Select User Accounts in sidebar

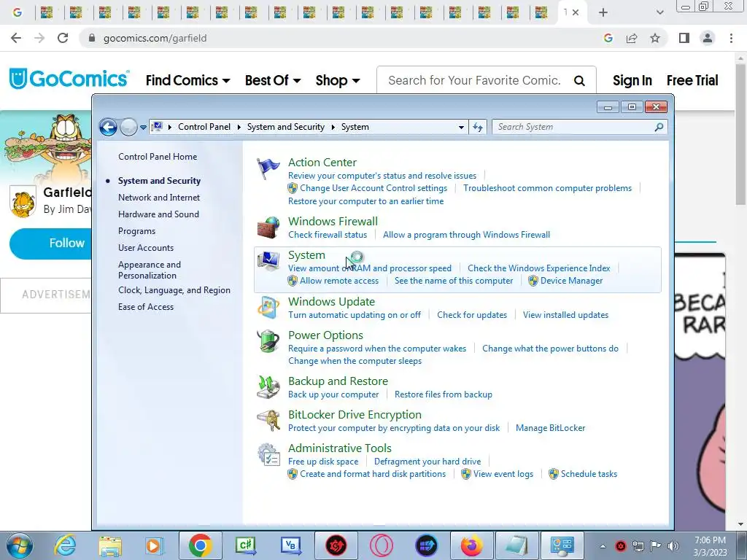pyautogui.click(x=146, y=248)
